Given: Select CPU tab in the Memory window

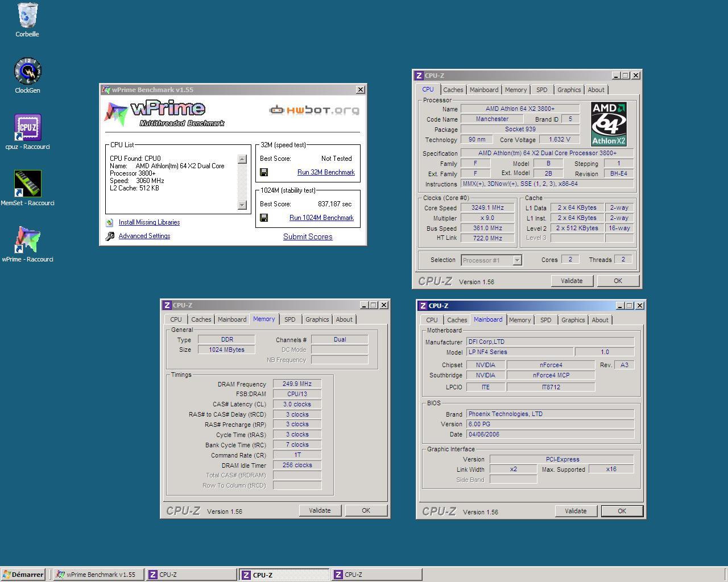Looking at the screenshot, I should pyautogui.click(x=176, y=319).
